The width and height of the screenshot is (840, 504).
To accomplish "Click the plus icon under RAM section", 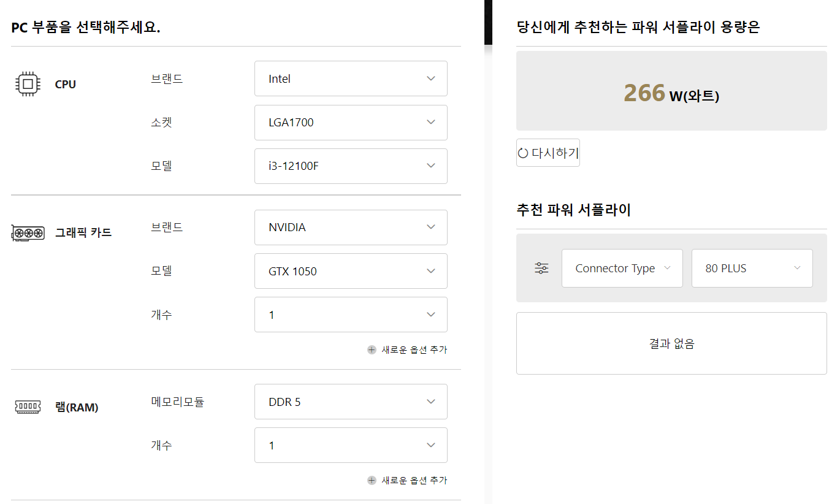I will pos(372,480).
